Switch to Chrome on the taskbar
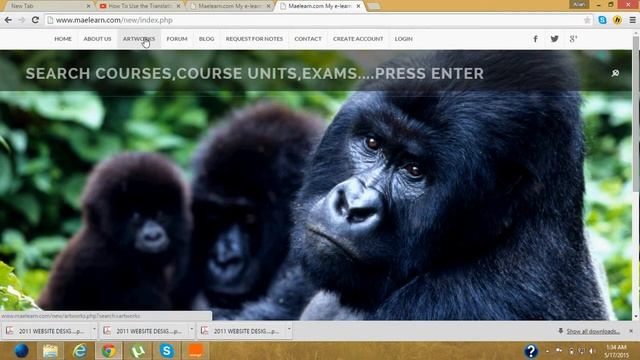This screenshot has width=640, height=360. (109, 351)
